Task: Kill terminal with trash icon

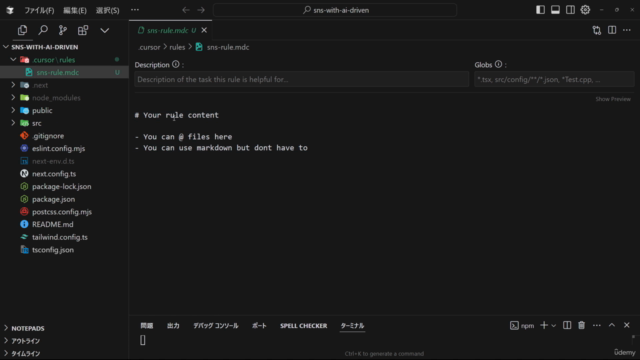Action: (581, 325)
